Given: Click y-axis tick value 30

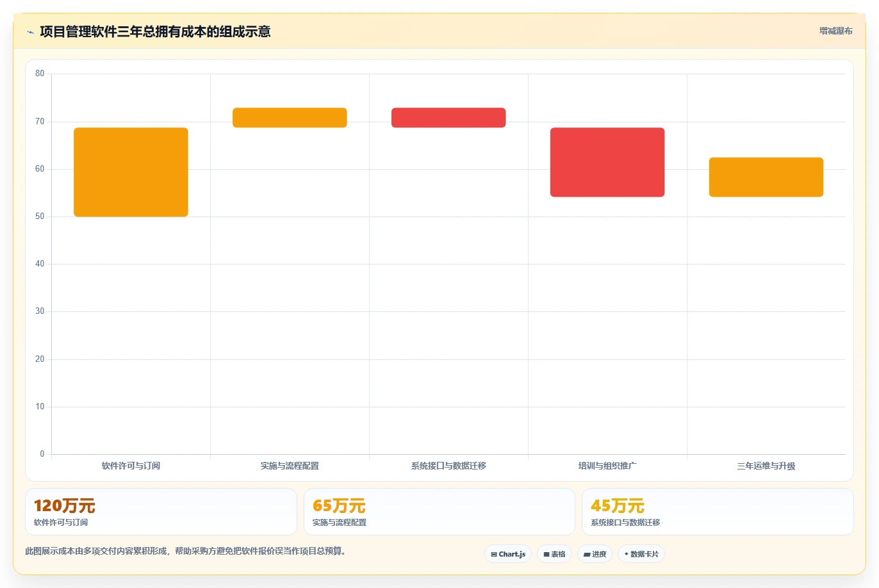Looking at the screenshot, I should (x=40, y=311).
